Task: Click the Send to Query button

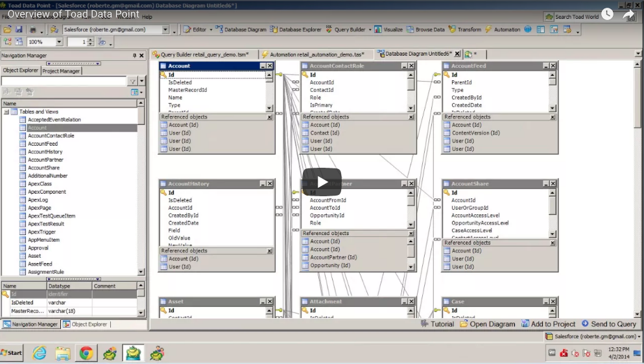Action: [608, 324]
